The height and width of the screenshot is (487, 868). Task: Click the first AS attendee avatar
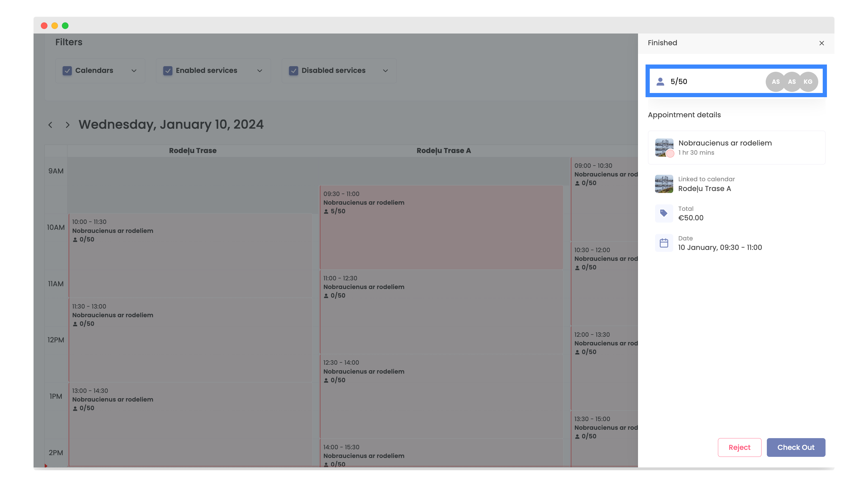click(x=775, y=82)
